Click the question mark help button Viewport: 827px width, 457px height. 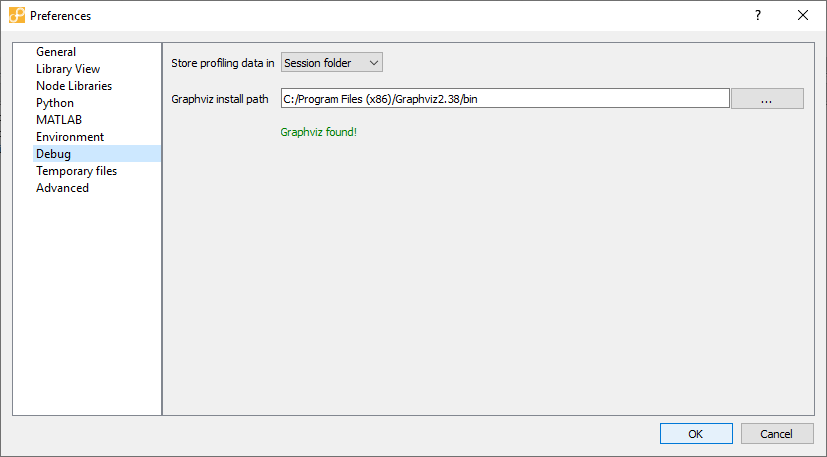pos(758,16)
